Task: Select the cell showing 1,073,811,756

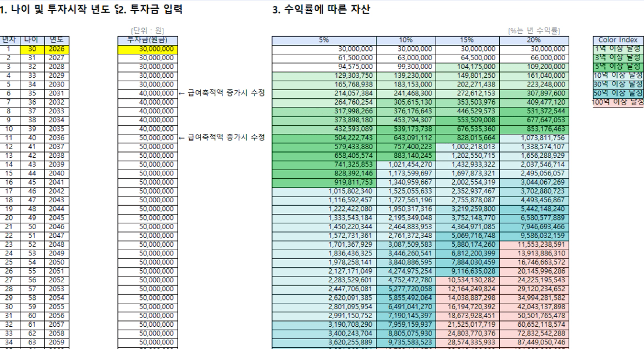Action: [534, 138]
